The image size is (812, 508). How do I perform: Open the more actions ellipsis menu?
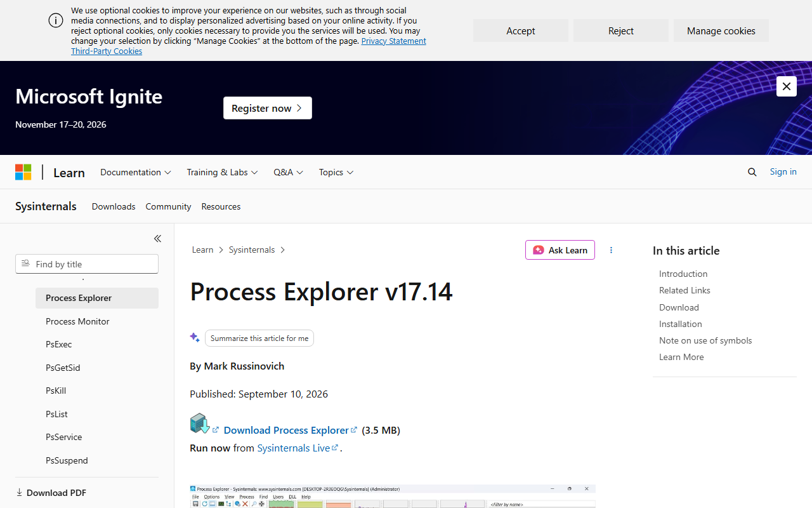tap(611, 250)
